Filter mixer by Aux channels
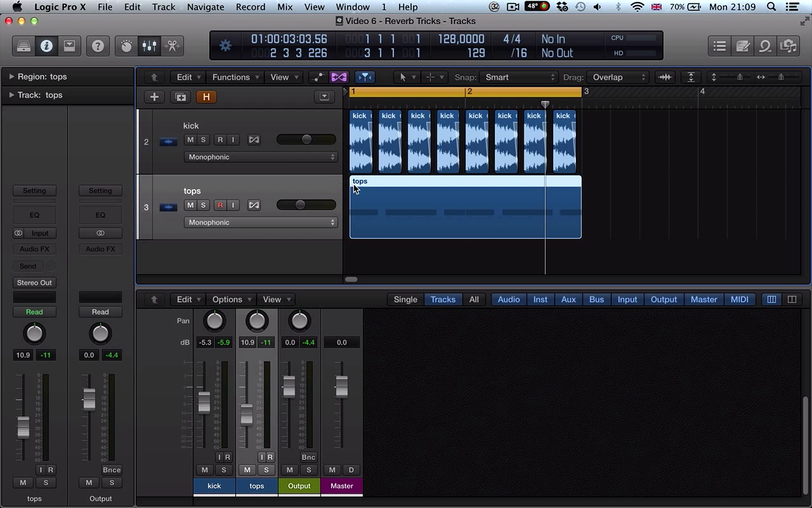The width and height of the screenshot is (812, 508). pos(568,299)
